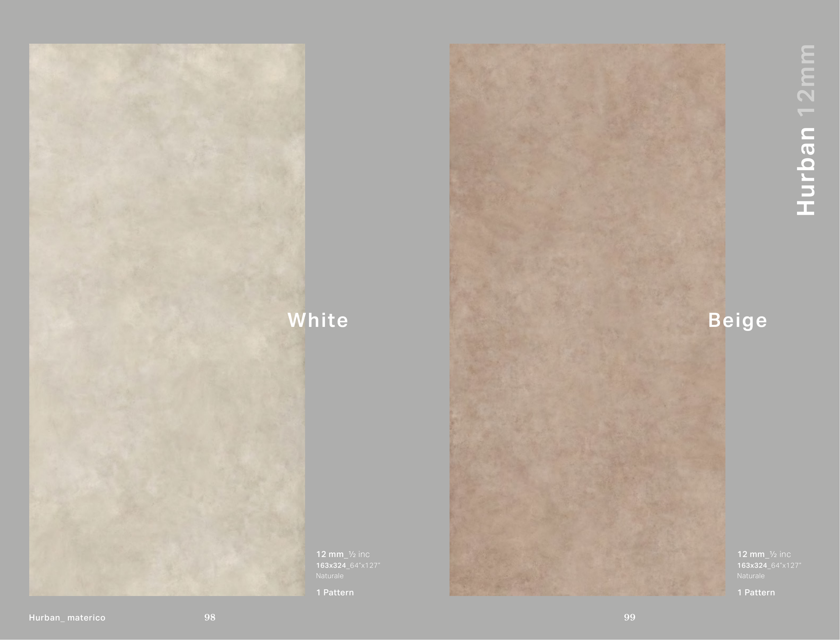
Task: Click the vertical 'Hurban' heading word
Action: tap(806, 171)
